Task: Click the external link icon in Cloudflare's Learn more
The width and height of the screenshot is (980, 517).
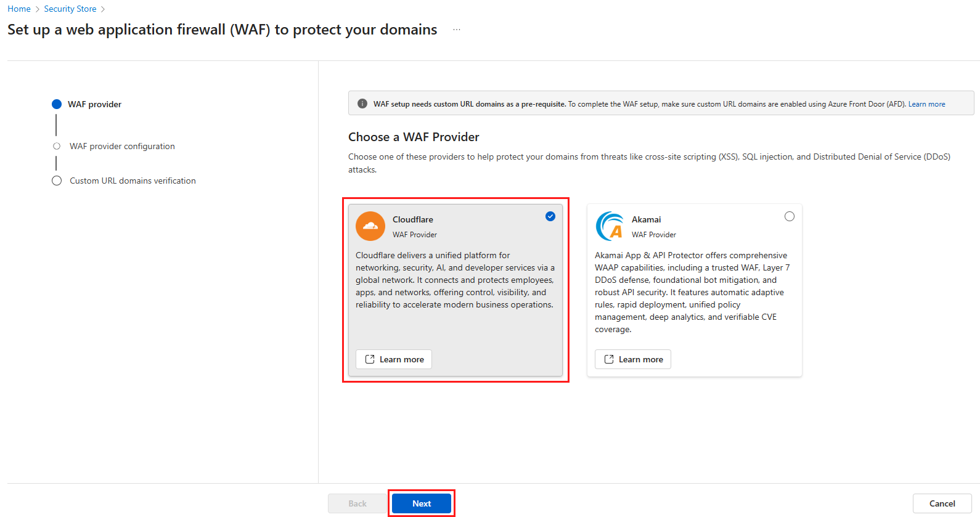Action: 370,359
